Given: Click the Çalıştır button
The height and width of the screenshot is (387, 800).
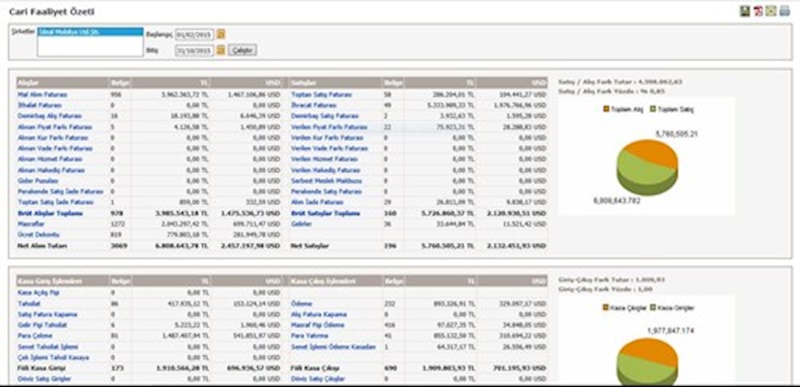Looking at the screenshot, I should 242,50.
